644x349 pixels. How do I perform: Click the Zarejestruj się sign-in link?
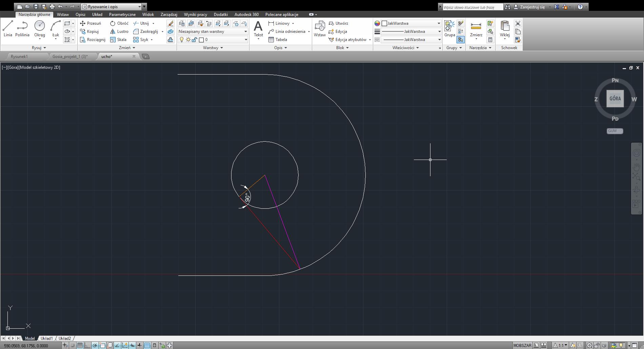coord(532,7)
